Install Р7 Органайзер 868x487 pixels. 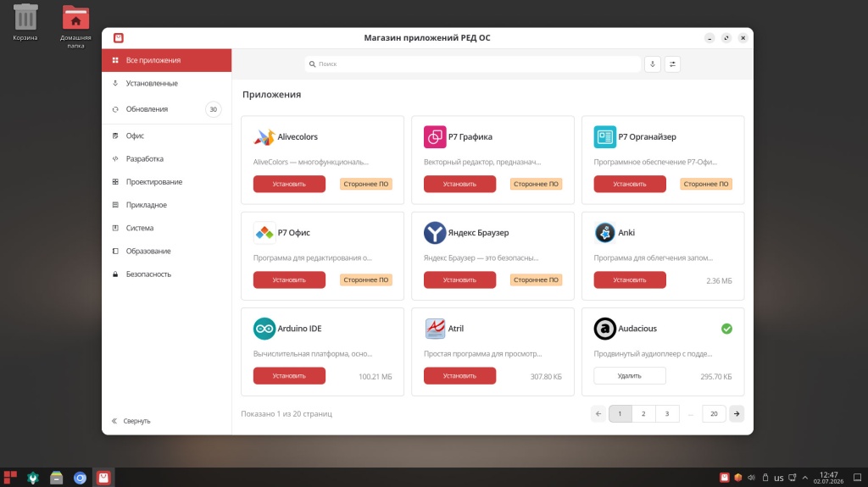[x=630, y=184]
